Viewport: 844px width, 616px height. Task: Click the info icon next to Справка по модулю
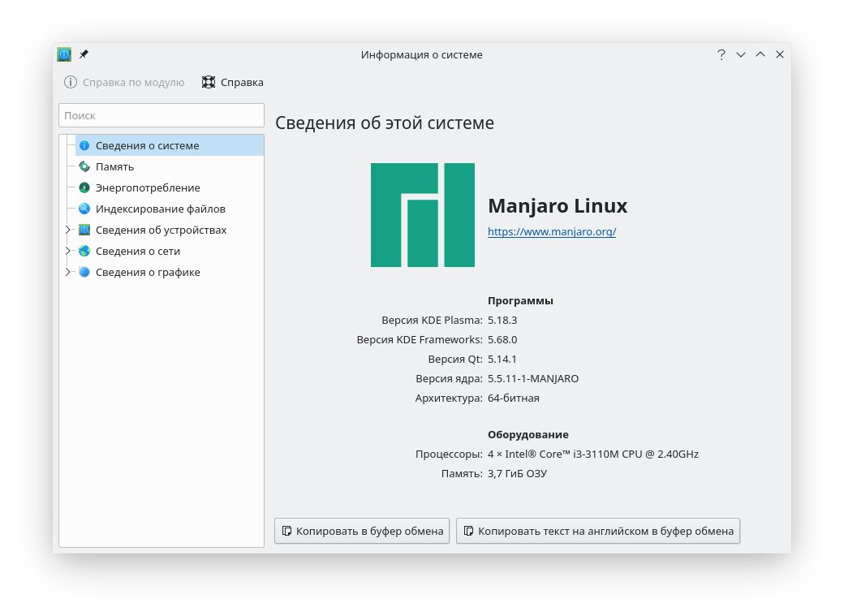click(71, 83)
